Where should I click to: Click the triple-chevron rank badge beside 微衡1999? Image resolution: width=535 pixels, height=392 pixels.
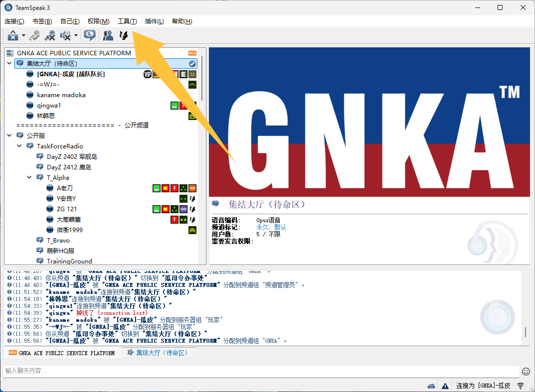click(192, 230)
